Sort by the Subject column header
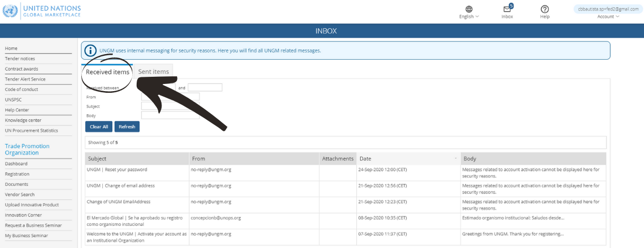The width and height of the screenshot is (644, 248). 137,159
